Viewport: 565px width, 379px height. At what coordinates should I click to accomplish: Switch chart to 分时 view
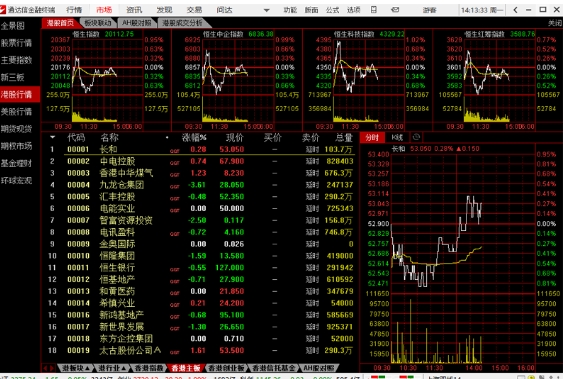point(372,137)
